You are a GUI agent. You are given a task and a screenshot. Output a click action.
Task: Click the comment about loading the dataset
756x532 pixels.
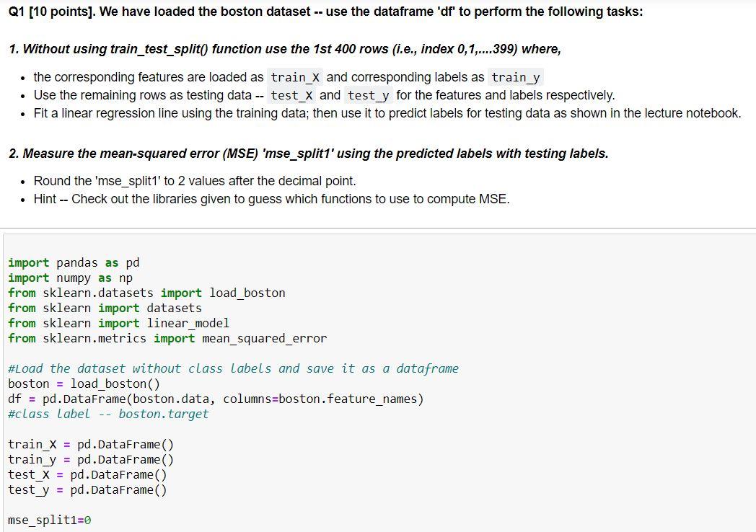233,368
